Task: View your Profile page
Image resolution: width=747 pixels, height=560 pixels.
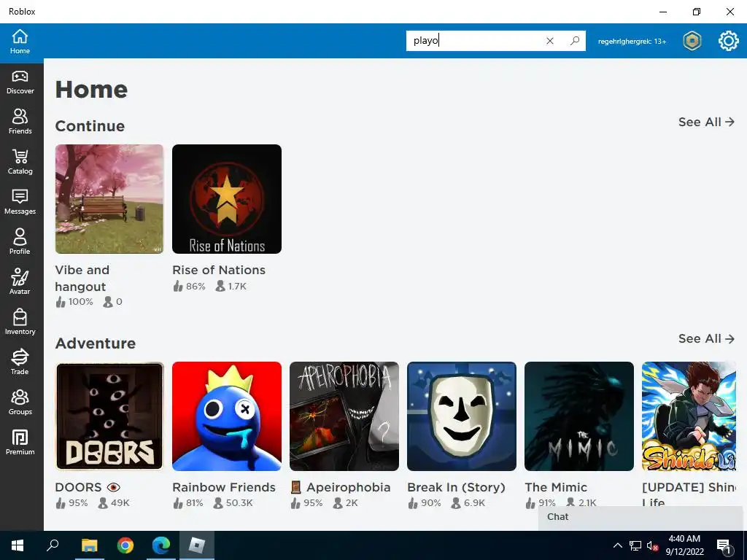Action: (20, 242)
